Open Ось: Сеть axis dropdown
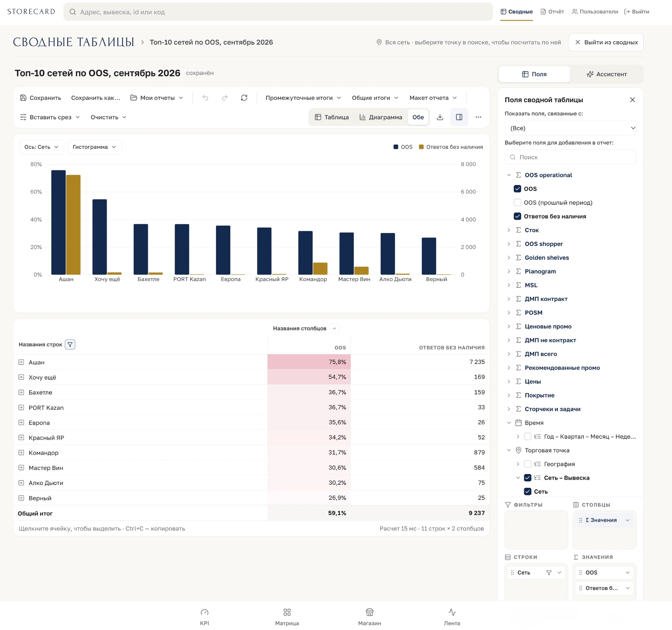672x630 pixels. (x=42, y=147)
